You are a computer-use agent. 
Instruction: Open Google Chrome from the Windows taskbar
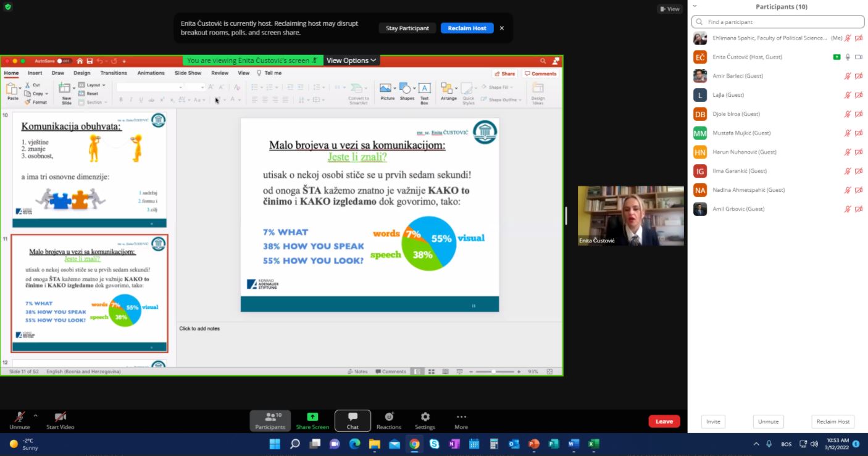click(x=414, y=444)
